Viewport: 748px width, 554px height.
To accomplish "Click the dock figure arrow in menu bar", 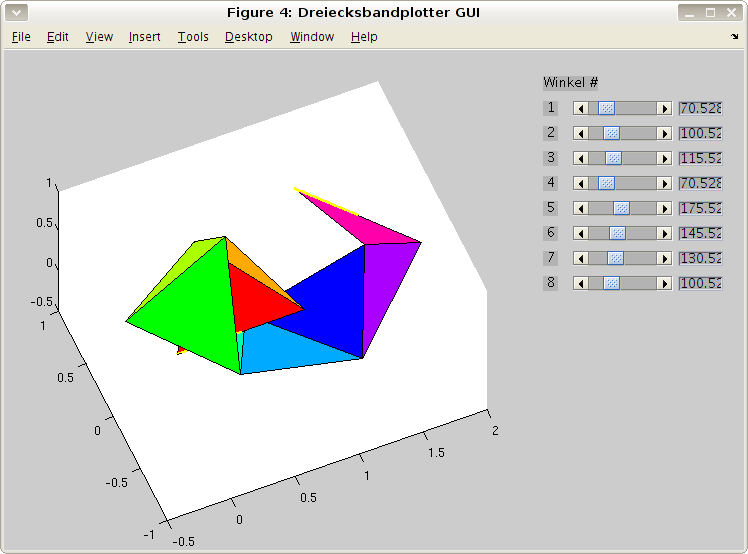I will [734, 36].
